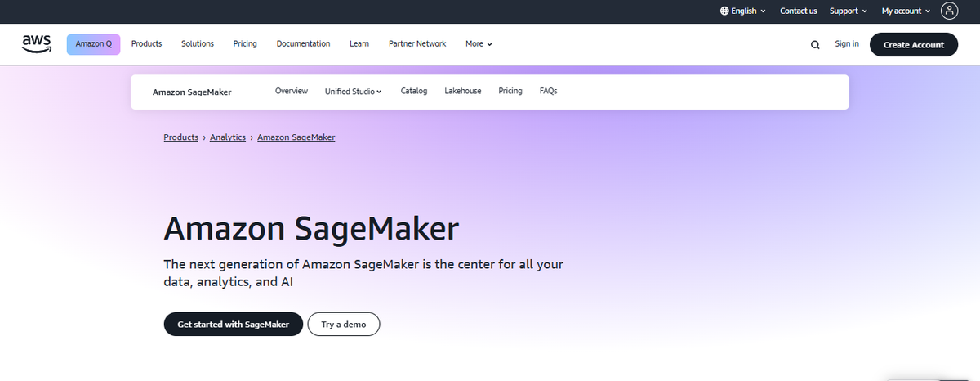Image resolution: width=980 pixels, height=381 pixels.
Task: Click the Create Account button
Action: click(x=914, y=45)
